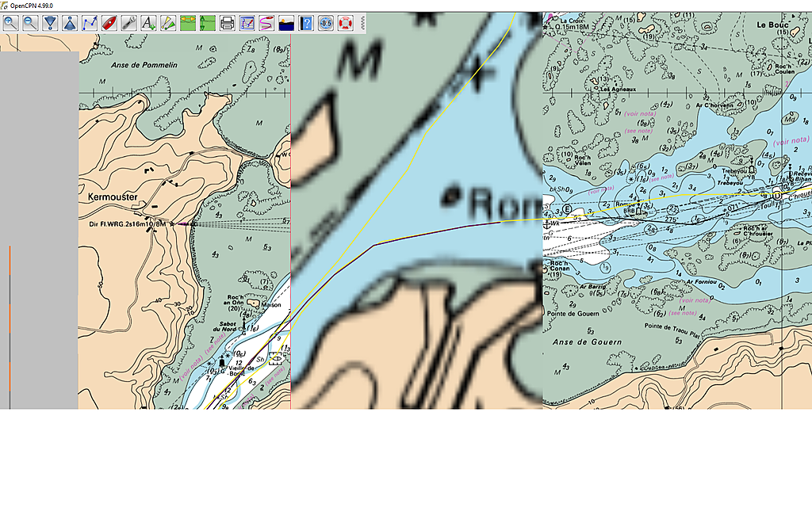Toggle track recording with the pink curve icon
The width and height of the screenshot is (812, 519).
coord(266,23)
